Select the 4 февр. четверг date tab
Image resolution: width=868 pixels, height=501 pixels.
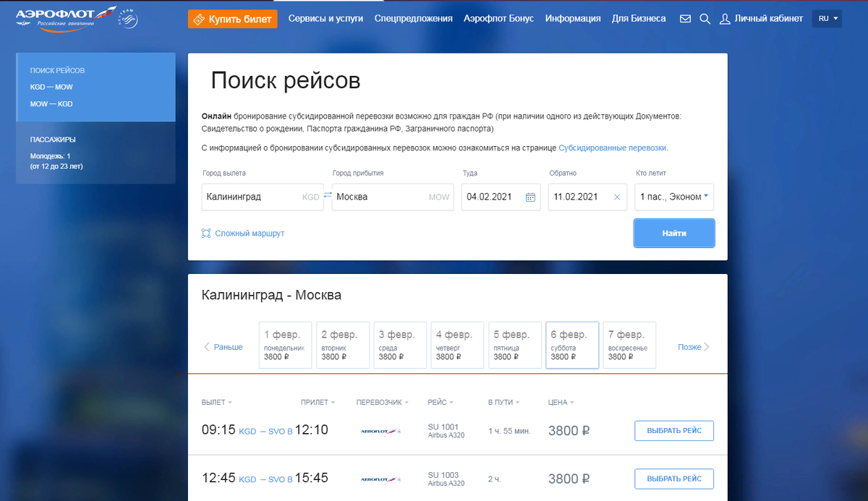pyautogui.click(x=457, y=346)
